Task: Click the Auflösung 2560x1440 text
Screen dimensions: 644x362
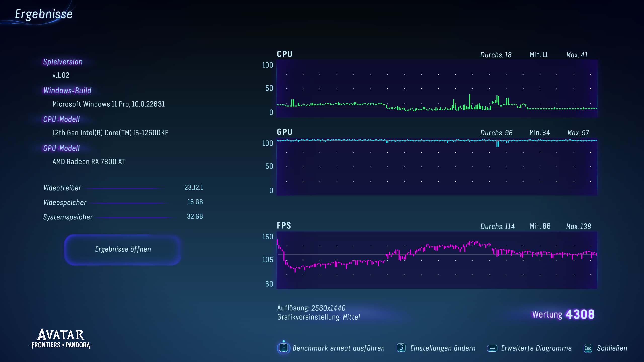Action: [x=311, y=308]
